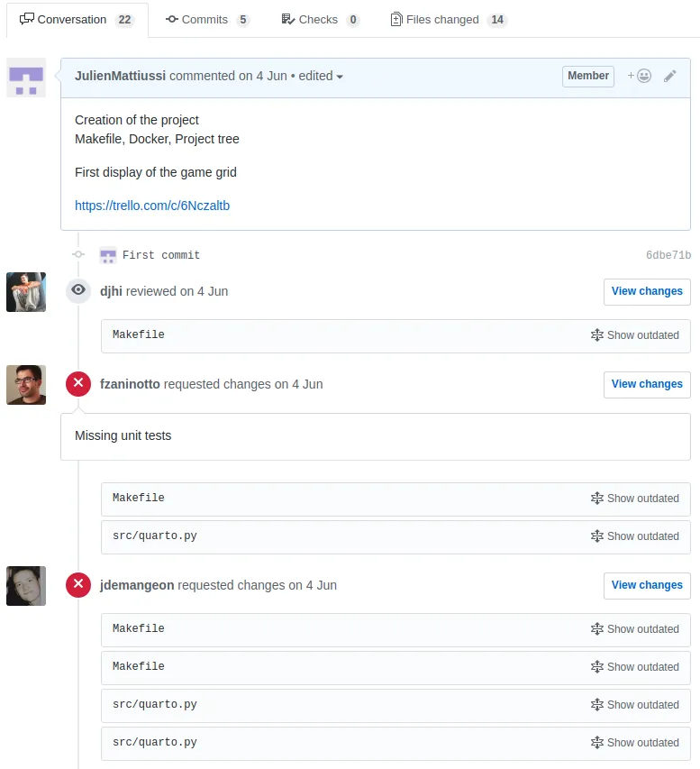The width and height of the screenshot is (700, 769).
Task: Show outdated thread for src/quarto.py under fzaninotto
Action: pos(636,536)
